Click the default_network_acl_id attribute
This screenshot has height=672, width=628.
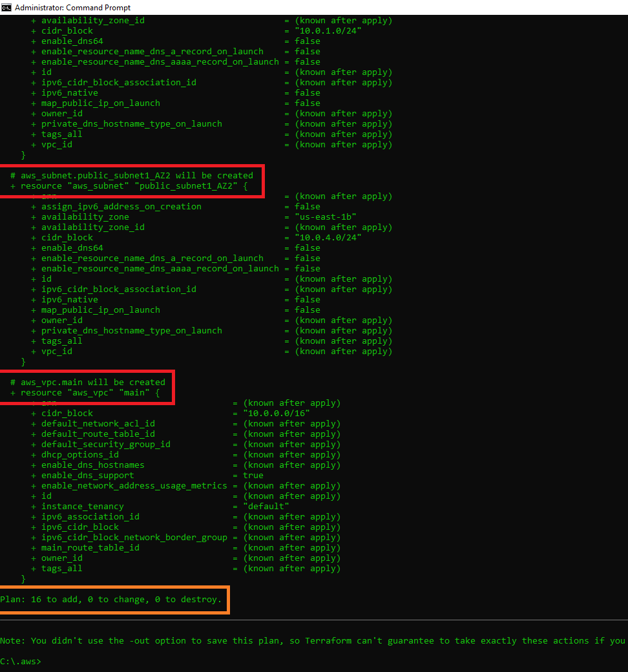click(x=98, y=423)
